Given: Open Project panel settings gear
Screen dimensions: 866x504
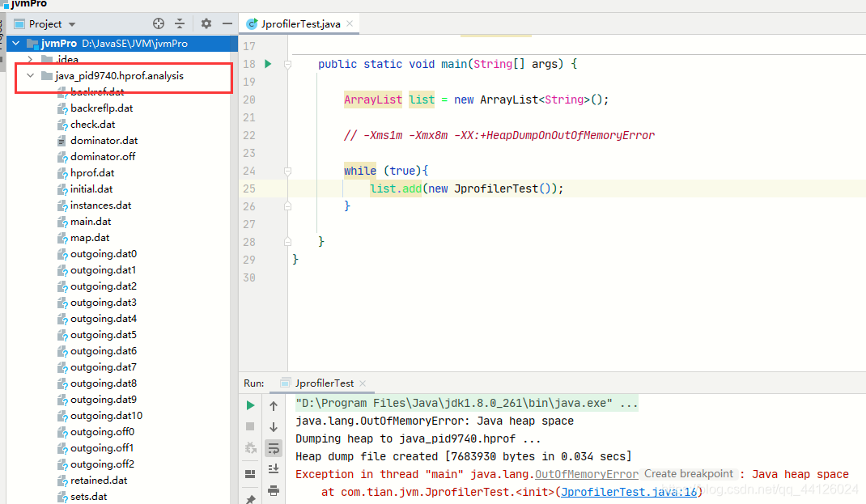Looking at the screenshot, I should coord(206,23).
